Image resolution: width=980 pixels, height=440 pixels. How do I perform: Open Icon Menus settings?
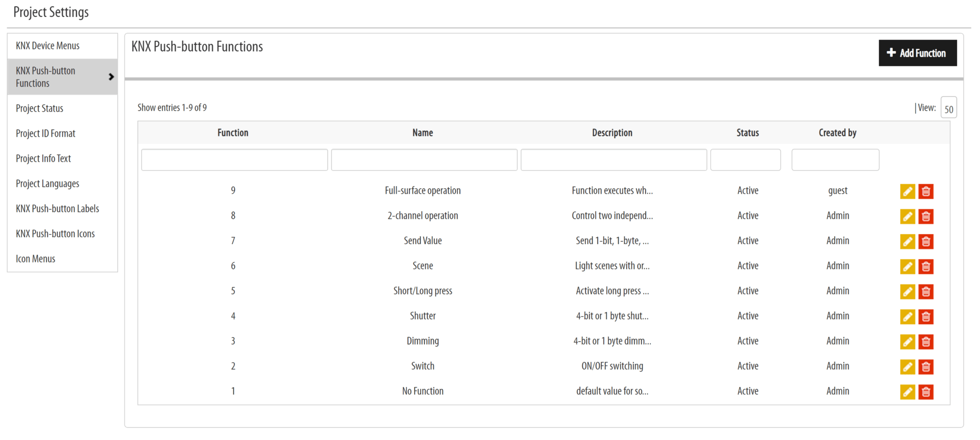(62, 258)
